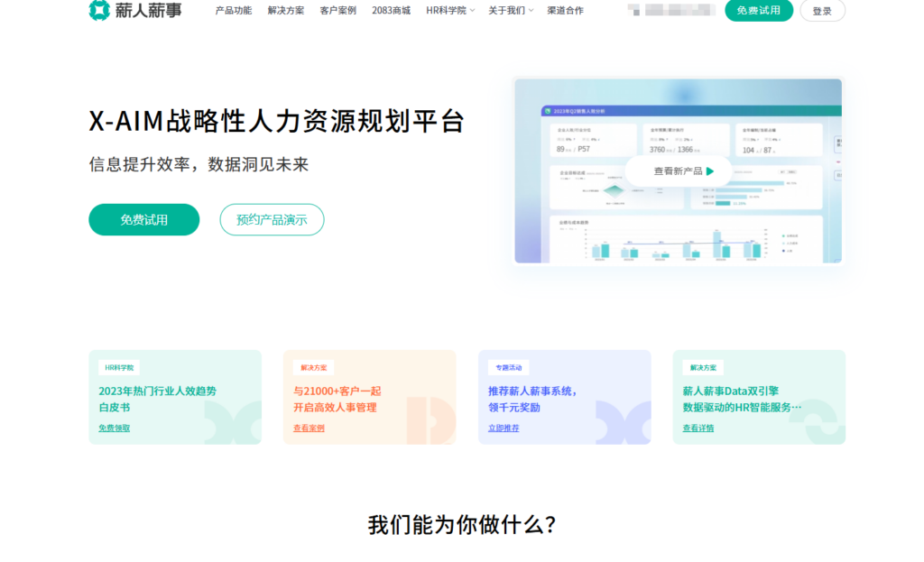Expand the 关于我们 dropdown menu
The width and height of the screenshot is (924, 562).
click(509, 11)
